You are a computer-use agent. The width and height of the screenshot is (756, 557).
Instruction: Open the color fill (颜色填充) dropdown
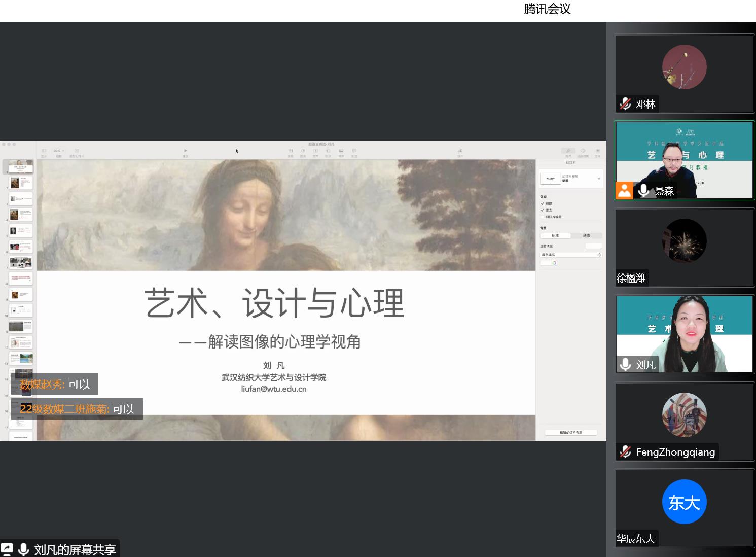click(571, 255)
